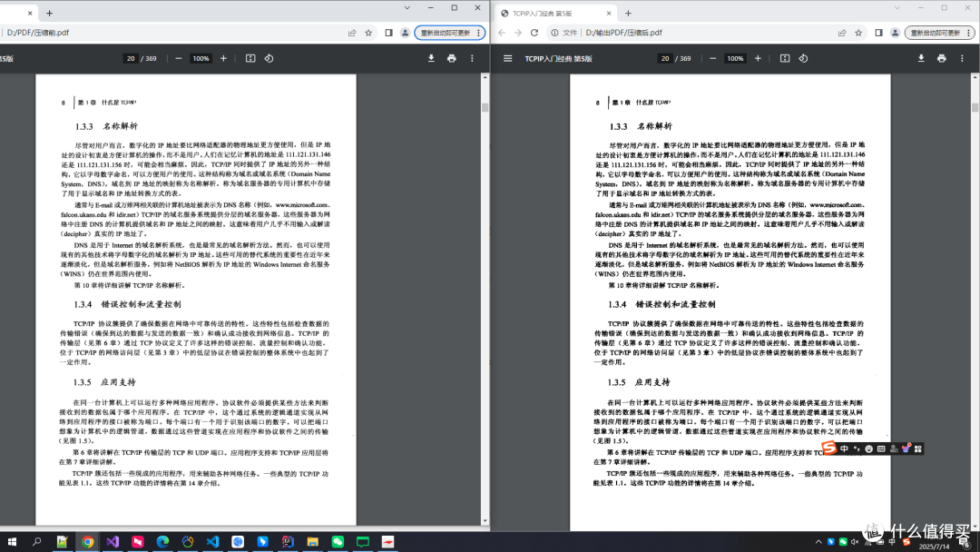This screenshot has width=980, height=552.
Task: Click the 100% zoom field in left viewer
Action: [x=201, y=58]
